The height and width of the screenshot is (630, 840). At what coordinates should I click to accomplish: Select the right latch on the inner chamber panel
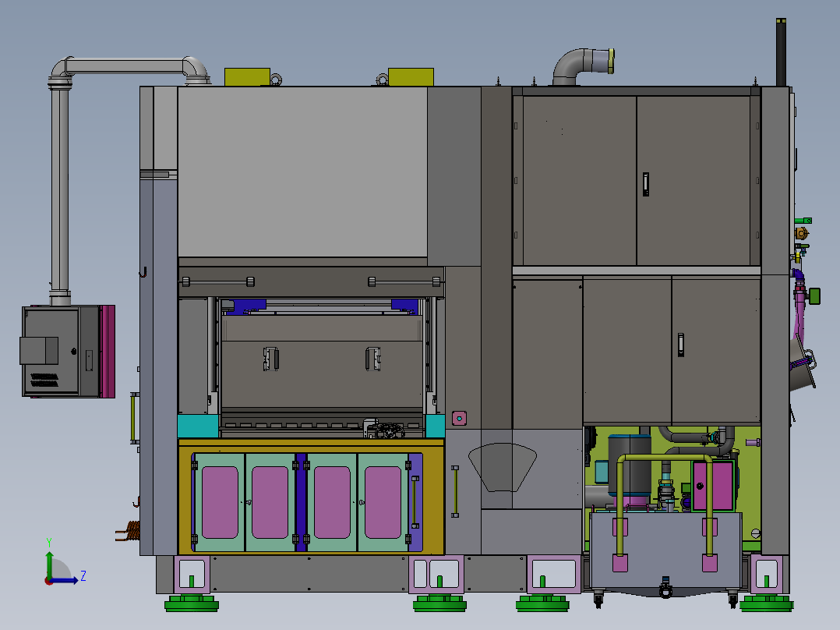click(373, 359)
